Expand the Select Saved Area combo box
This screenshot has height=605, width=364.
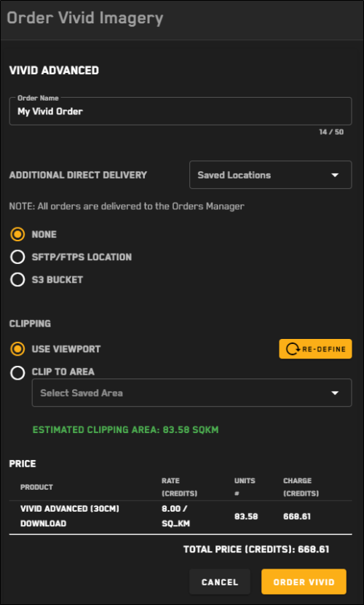tap(191, 393)
